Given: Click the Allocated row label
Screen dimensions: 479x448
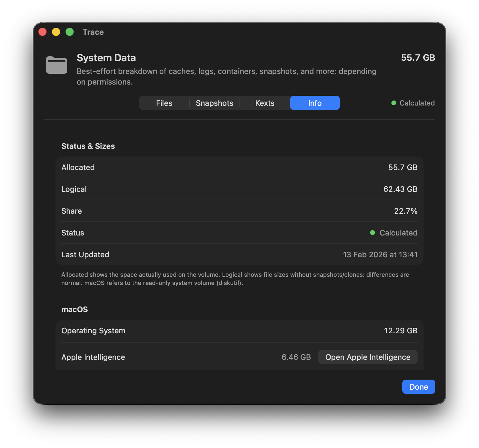Looking at the screenshot, I should (78, 167).
